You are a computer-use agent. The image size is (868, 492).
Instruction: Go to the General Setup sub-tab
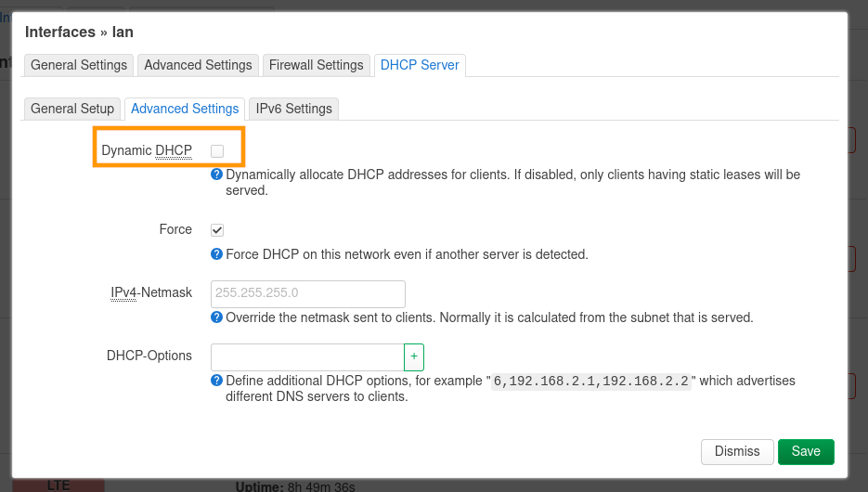click(x=72, y=109)
